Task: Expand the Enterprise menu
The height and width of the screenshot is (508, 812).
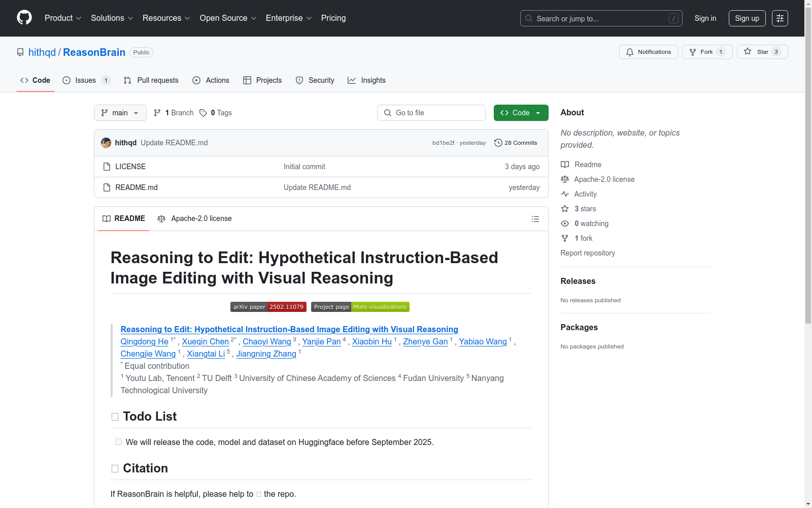Action: 289,18
